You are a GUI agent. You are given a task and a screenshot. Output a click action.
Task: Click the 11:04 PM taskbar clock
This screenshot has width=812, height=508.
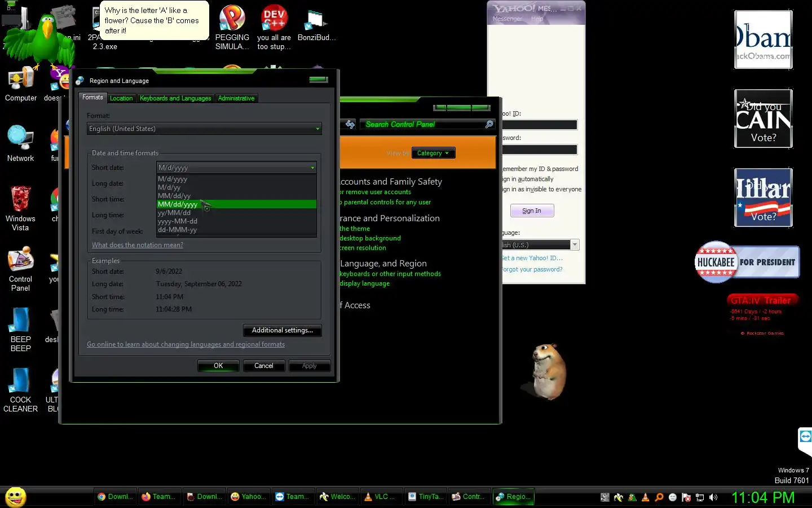point(763,497)
